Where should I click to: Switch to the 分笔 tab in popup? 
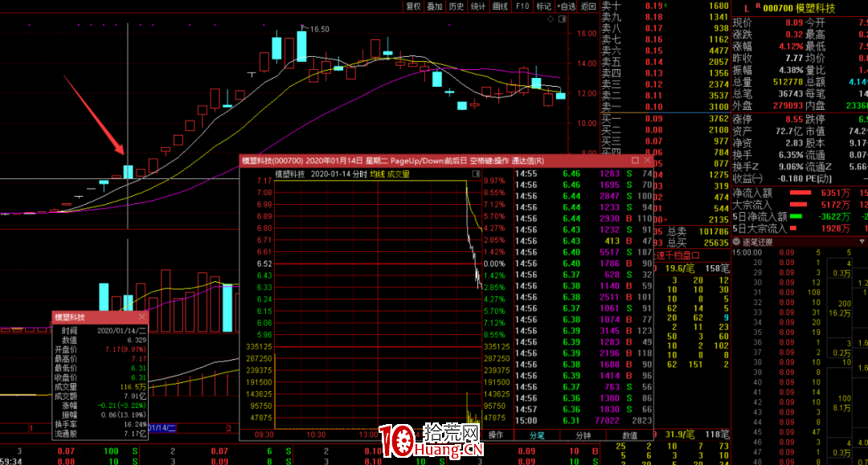[x=537, y=435]
